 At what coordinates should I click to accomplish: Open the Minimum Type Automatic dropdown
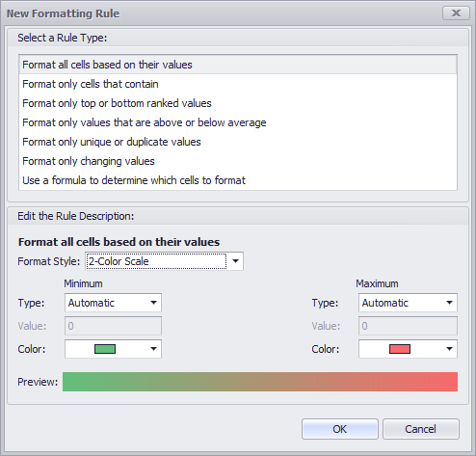click(x=113, y=303)
